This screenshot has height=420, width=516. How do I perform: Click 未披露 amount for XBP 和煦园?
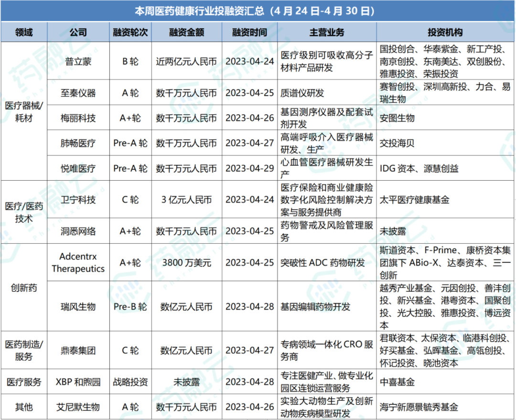[187, 382]
